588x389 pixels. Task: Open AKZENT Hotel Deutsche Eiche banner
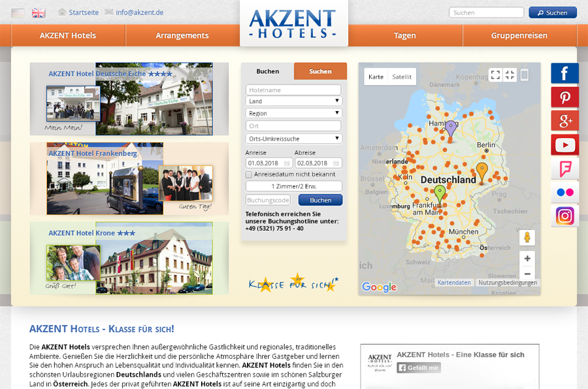point(129,99)
